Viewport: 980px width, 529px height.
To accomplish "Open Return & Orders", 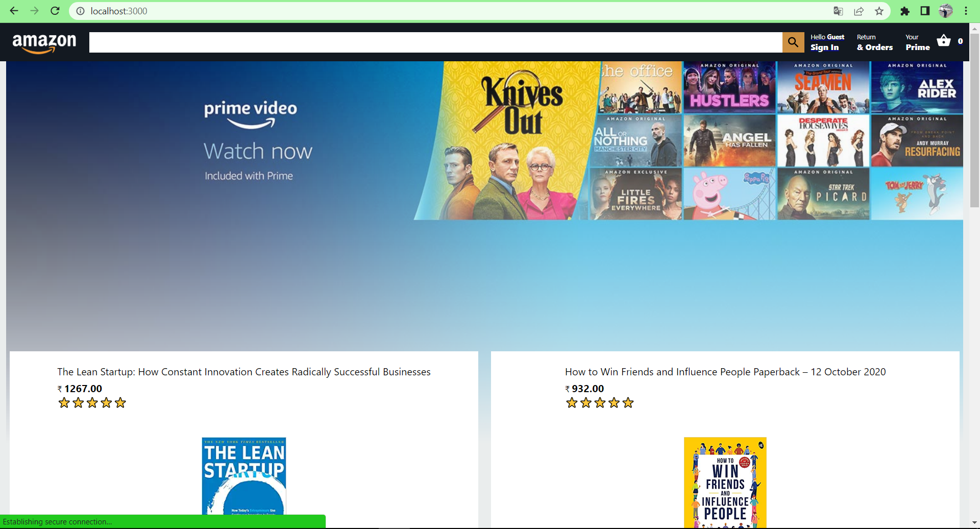I will [x=875, y=42].
